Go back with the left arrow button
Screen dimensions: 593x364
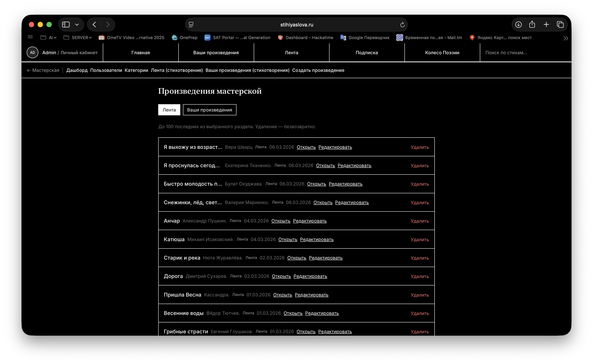[94, 25]
